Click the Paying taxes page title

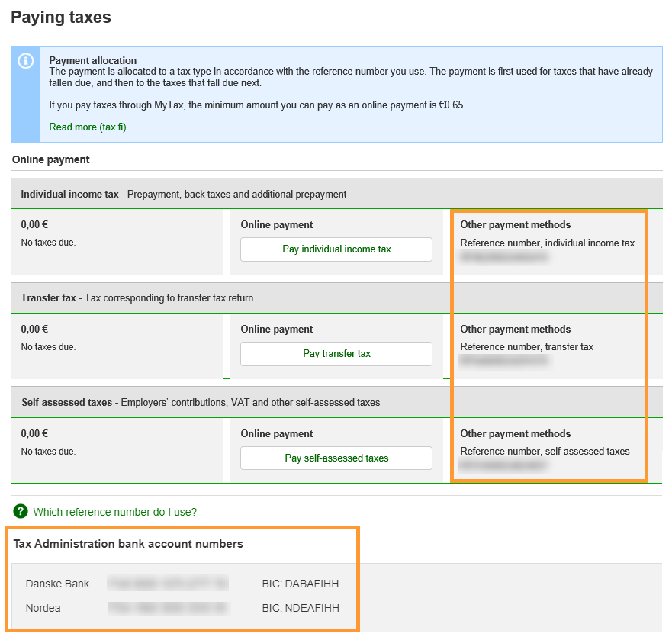click(x=61, y=17)
